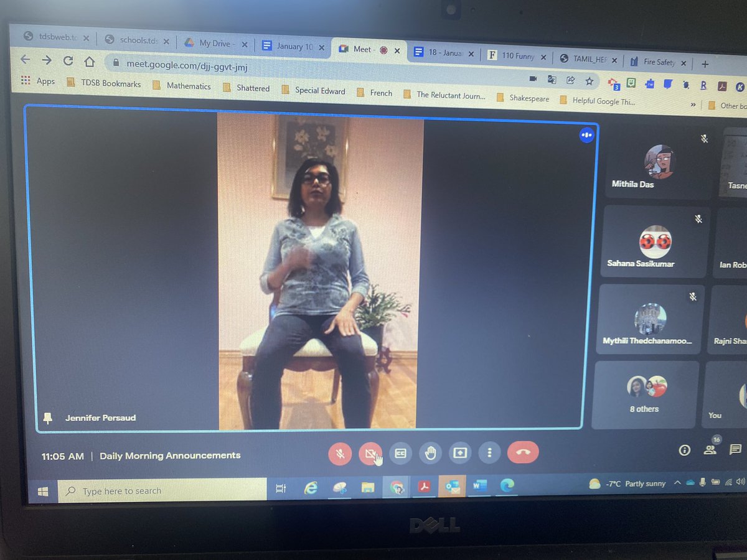
Task: Click Daily Morning Announcements meeting title
Action: [x=170, y=455]
